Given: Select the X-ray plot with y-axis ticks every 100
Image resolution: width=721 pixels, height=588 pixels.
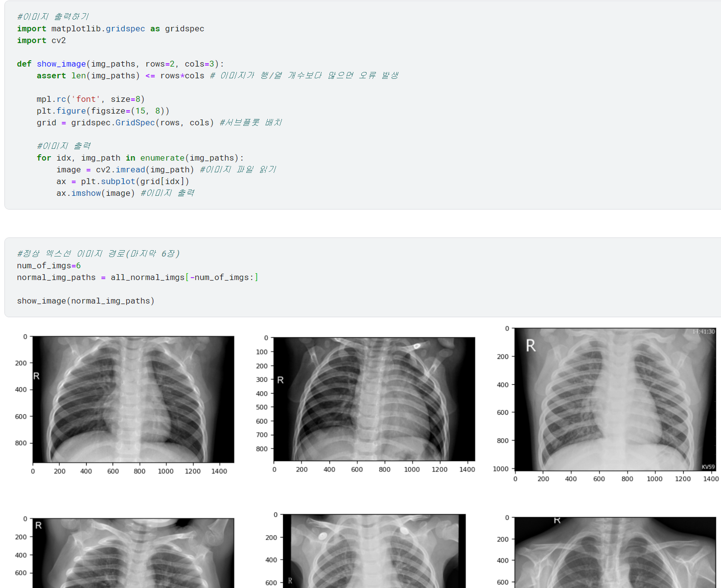Looking at the screenshot, I should (374, 399).
